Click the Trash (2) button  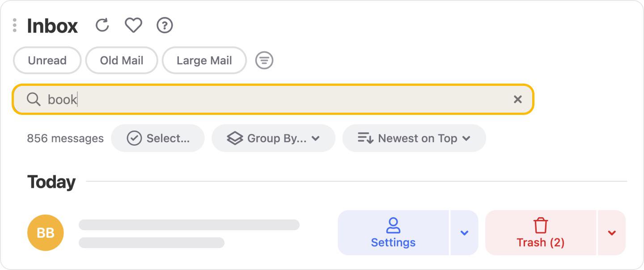point(540,233)
